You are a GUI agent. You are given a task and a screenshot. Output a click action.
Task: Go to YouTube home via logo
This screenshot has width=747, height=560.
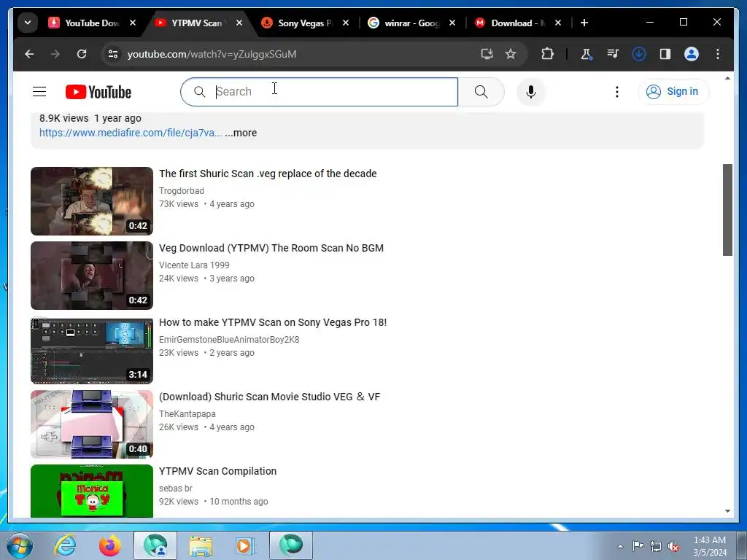pyautogui.click(x=98, y=92)
